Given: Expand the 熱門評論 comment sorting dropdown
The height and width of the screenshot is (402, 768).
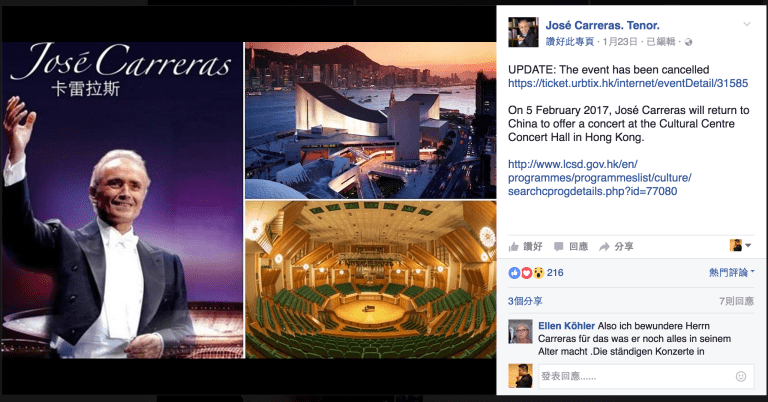Looking at the screenshot, I should (x=731, y=272).
